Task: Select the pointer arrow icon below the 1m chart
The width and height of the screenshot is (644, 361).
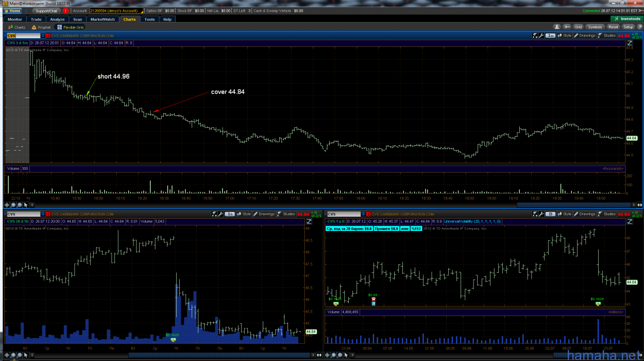Action: [x=25, y=205]
